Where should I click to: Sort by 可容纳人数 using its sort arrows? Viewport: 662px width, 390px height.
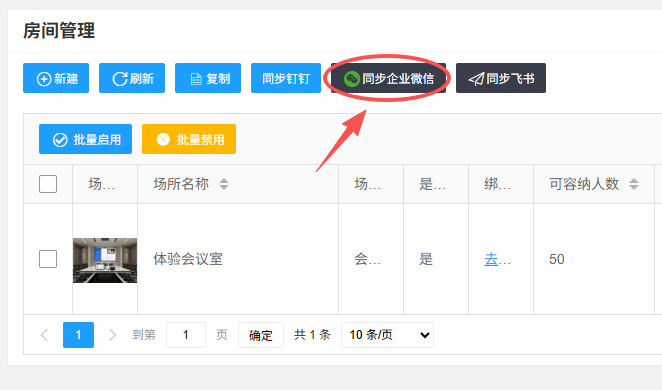634,184
